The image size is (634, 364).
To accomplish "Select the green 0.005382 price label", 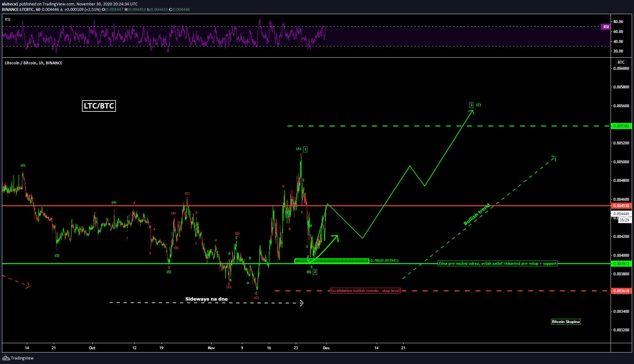I will coord(621,126).
